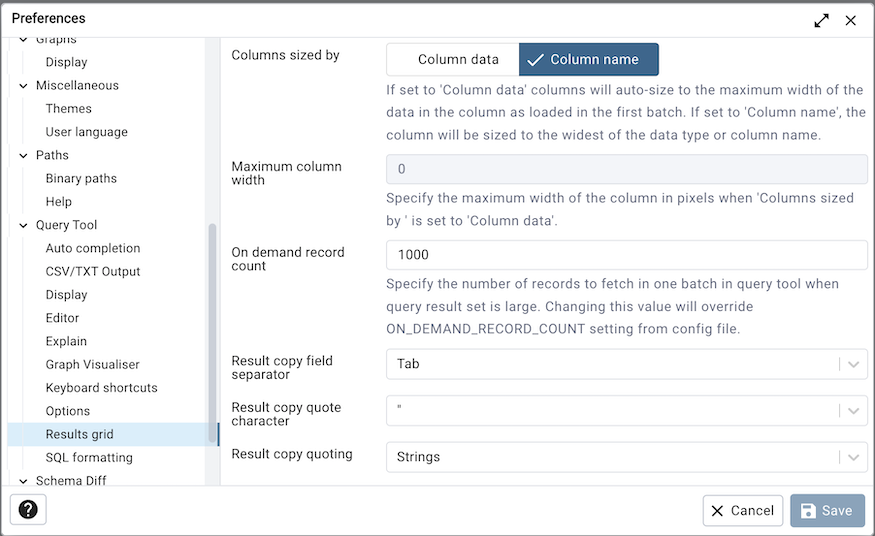Close the Preferences dialog
This screenshot has height=536, width=875.
[850, 21]
